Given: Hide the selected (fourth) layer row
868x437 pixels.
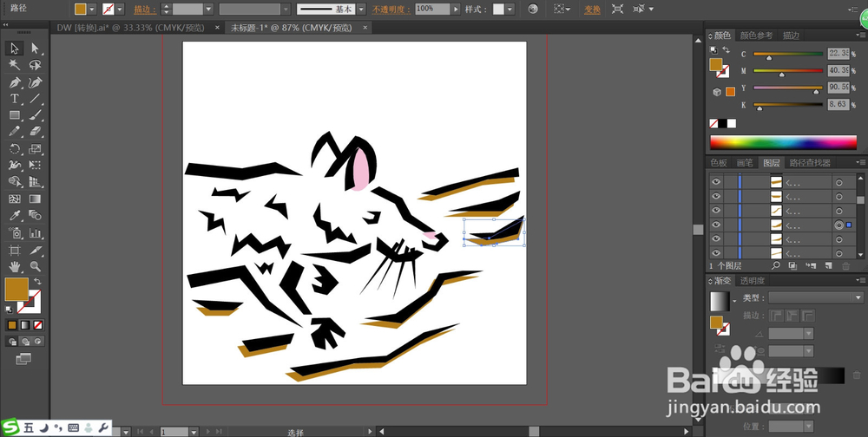Looking at the screenshot, I should [716, 225].
